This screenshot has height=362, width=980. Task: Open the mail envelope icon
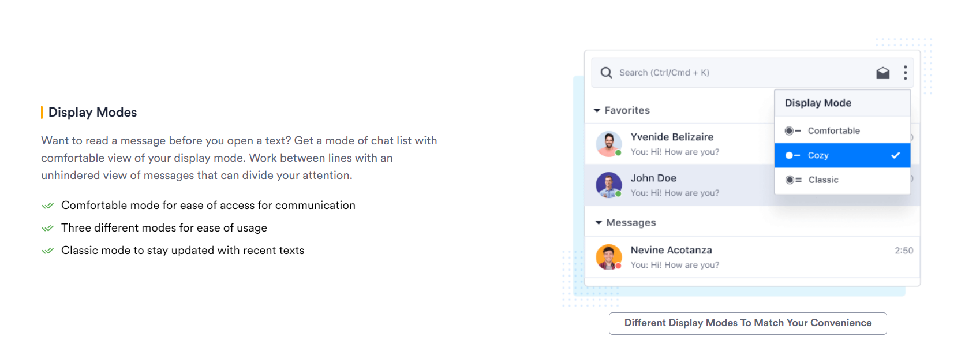tap(883, 73)
